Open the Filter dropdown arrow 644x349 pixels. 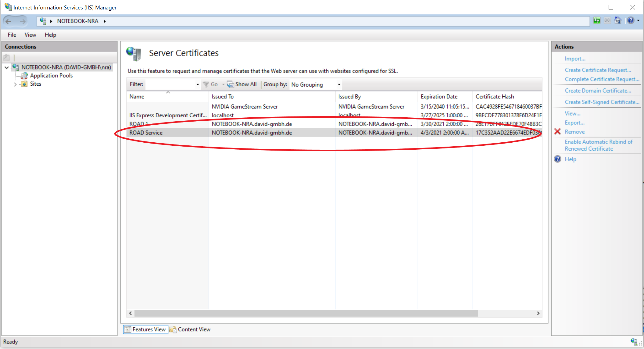[198, 84]
